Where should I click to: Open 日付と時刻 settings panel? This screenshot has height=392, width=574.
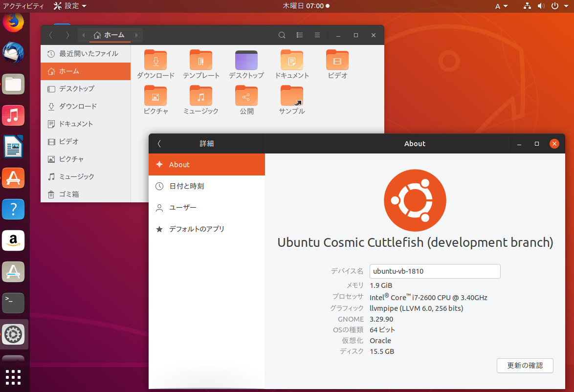pyautogui.click(x=207, y=186)
